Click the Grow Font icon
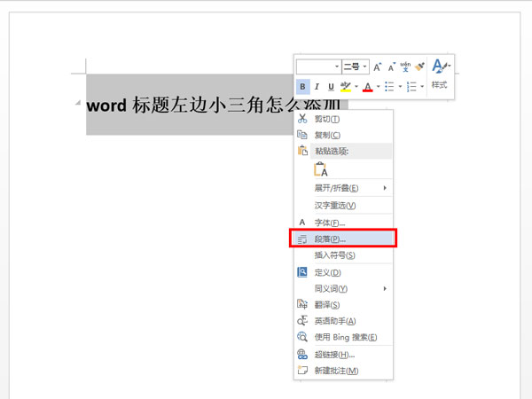This screenshot has height=399, width=532. coord(378,66)
